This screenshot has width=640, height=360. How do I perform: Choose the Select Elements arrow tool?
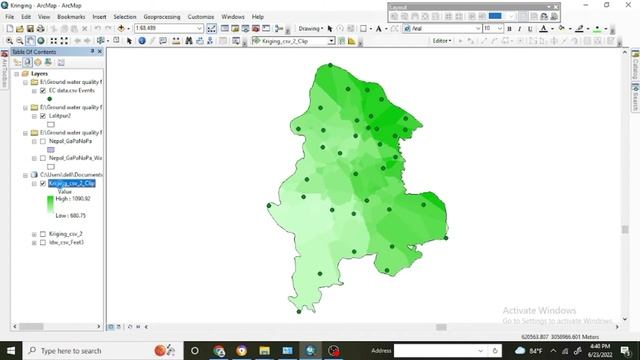pos(129,41)
